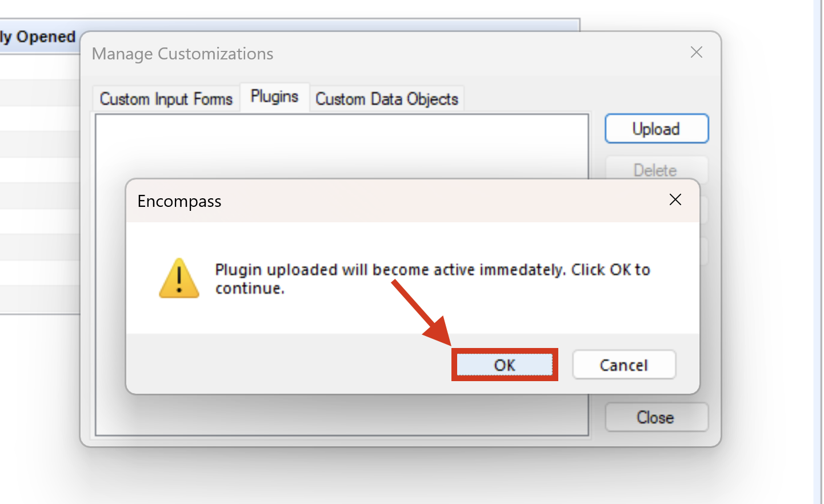This screenshot has width=824, height=504.
Task: Click the second hidden button below Delete
Action: (x=704, y=251)
